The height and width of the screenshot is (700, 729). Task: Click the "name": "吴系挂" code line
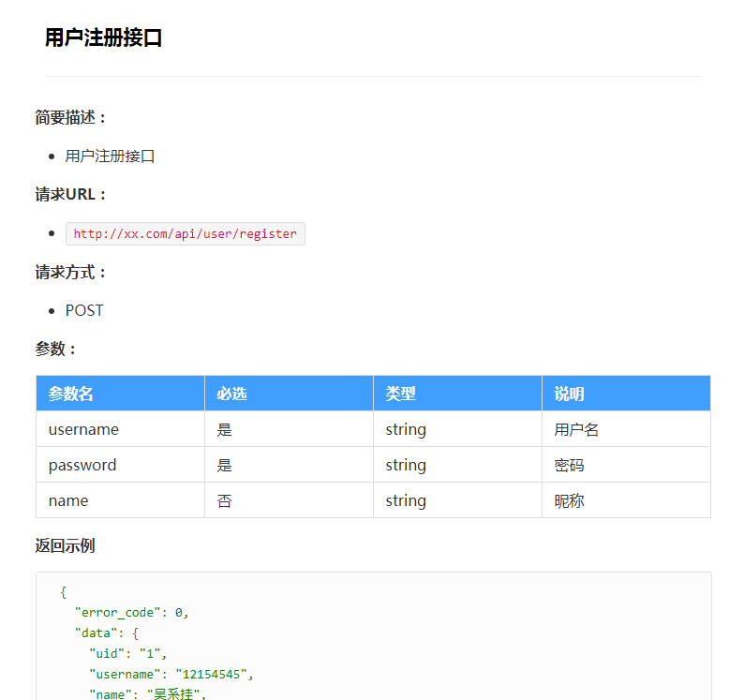(x=147, y=694)
